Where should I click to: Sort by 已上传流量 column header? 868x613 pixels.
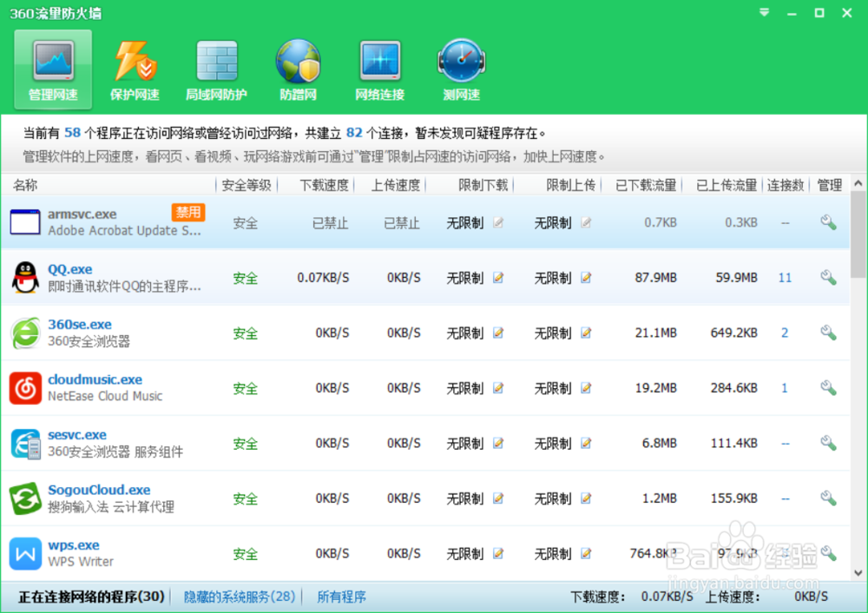click(x=727, y=185)
